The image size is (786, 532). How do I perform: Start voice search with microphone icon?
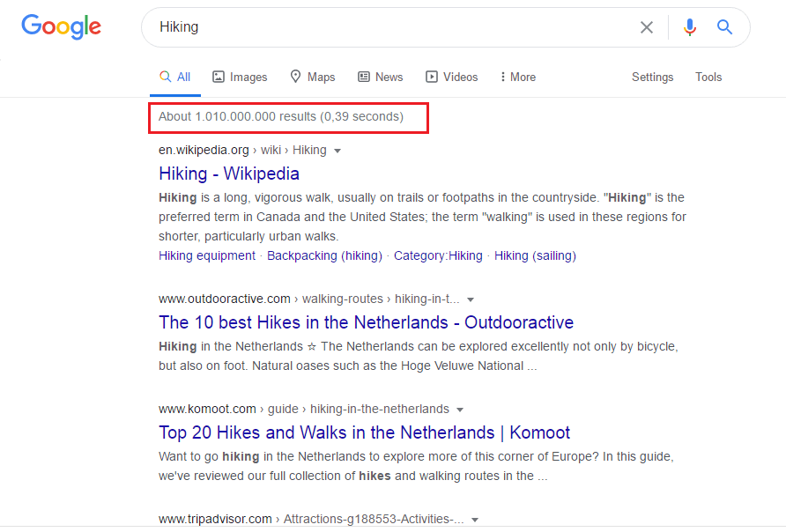[x=690, y=27]
